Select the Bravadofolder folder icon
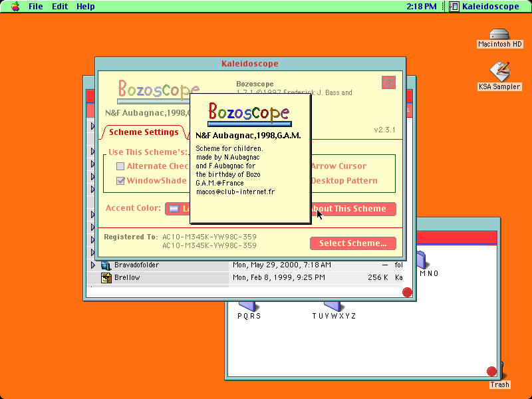The image size is (532, 399). point(106,265)
